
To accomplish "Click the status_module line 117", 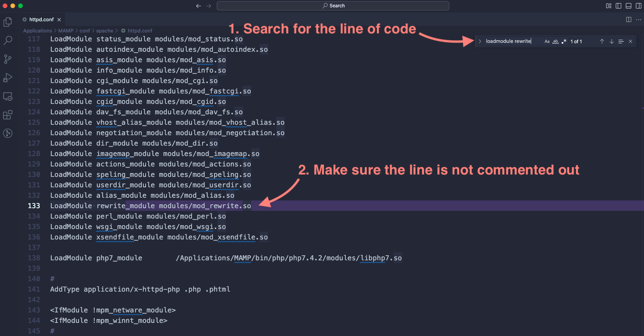I will [146, 39].
